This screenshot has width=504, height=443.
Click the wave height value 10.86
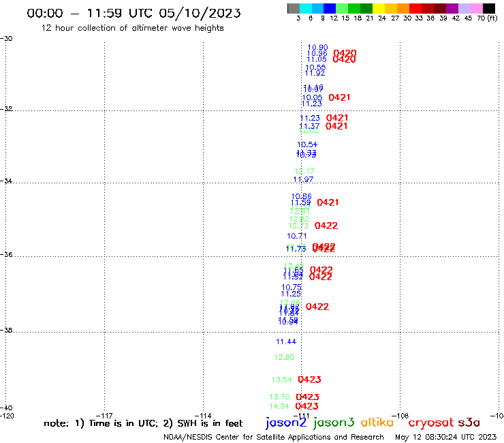coord(301,196)
